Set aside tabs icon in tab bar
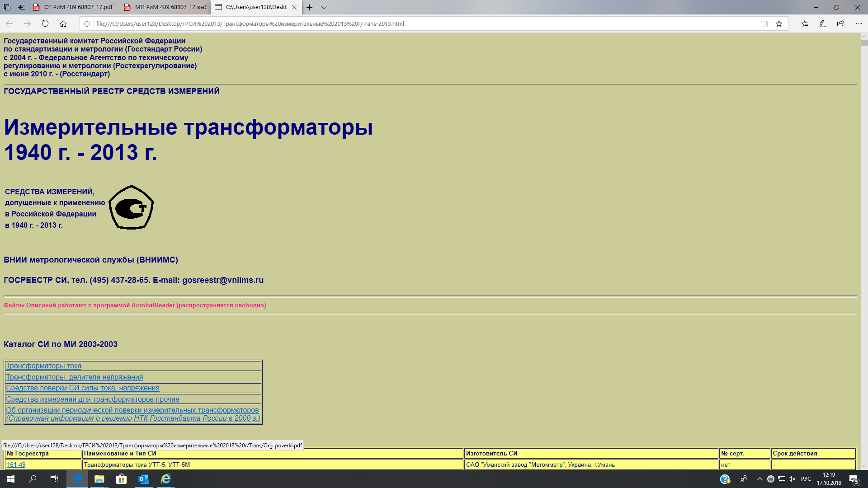This screenshot has height=488, width=868. click(22, 7)
